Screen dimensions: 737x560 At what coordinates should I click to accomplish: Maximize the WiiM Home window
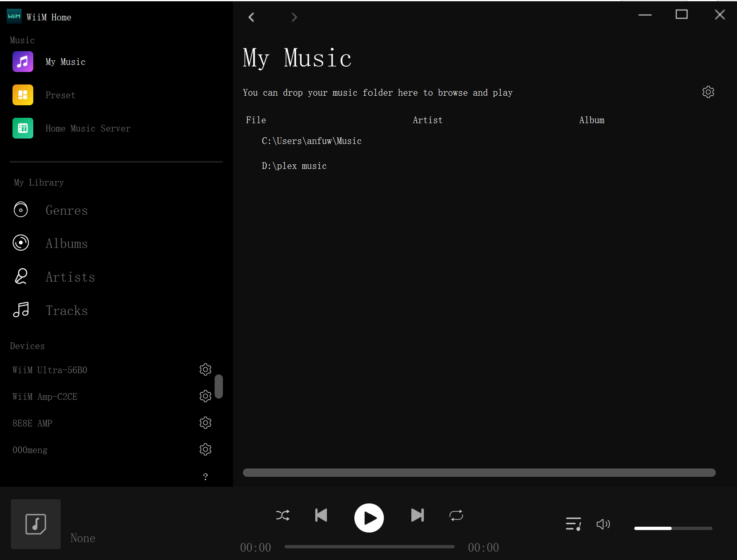point(682,15)
